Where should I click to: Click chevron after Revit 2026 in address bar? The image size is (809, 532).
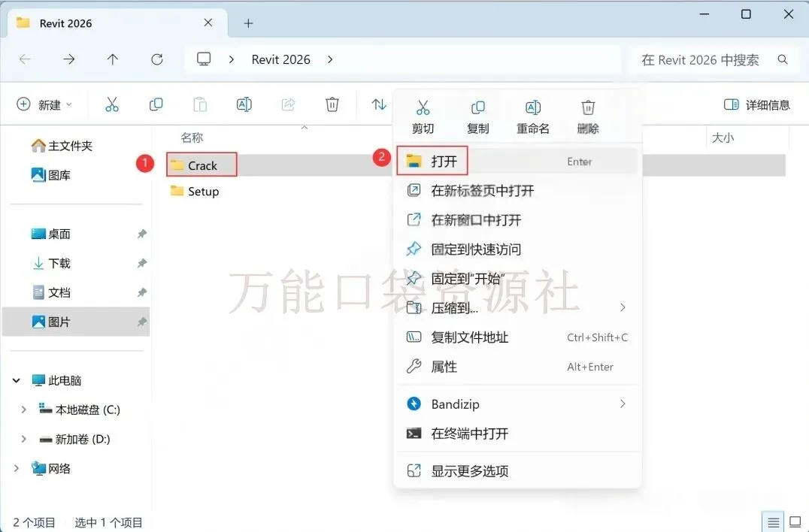330,59
